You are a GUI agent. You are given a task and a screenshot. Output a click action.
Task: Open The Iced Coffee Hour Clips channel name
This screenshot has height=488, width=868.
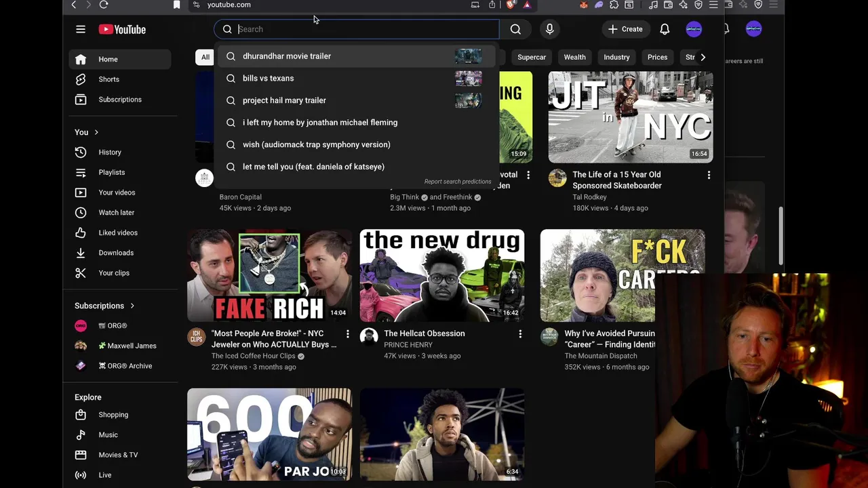pyautogui.click(x=253, y=356)
